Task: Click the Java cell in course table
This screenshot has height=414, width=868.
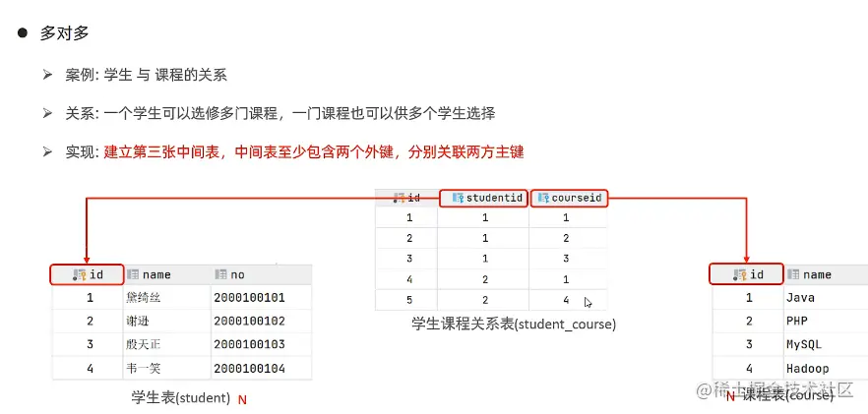Action: pyautogui.click(x=826, y=298)
